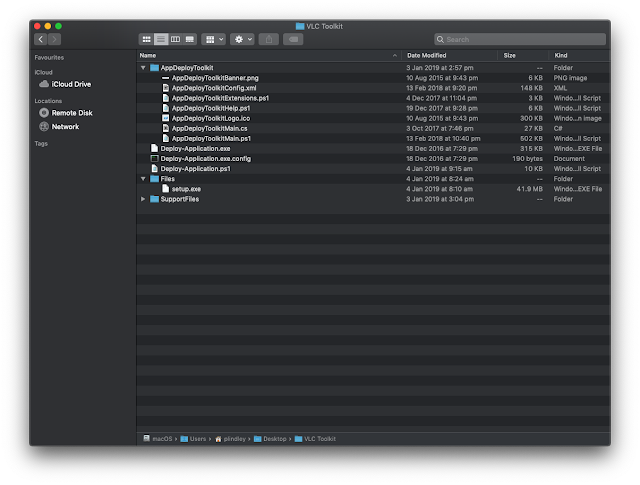
Task: Select AppDeployToolkitExtensions.ps1 file name
Action: 220,98
